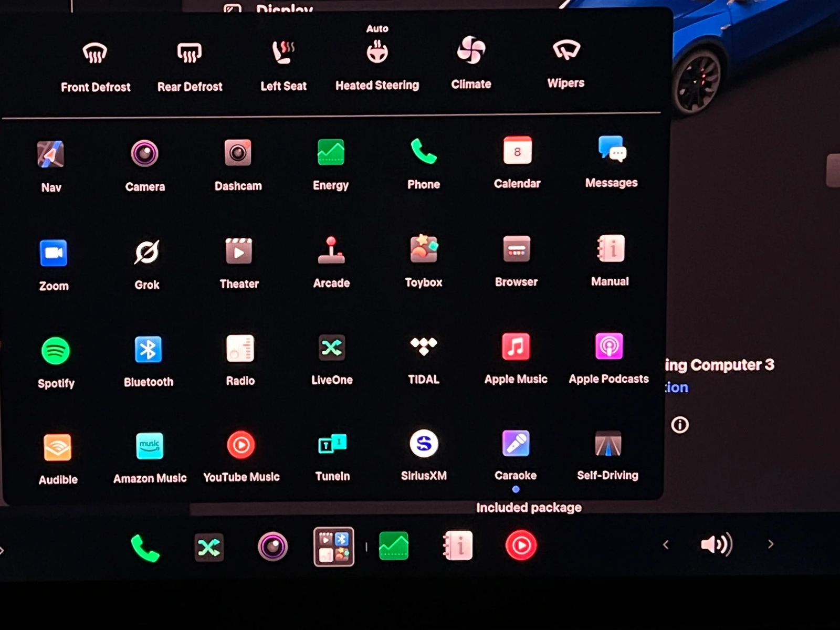This screenshot has height=630, width=840.
Task: Open the Browser app
Action: pyautogui.click(x=517, y=248)
